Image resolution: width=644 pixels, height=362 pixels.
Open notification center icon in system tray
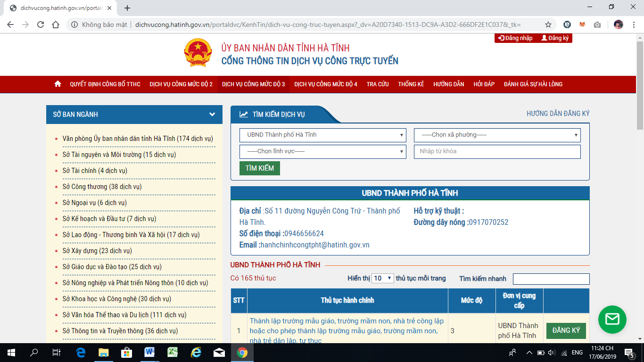[629, 352]
